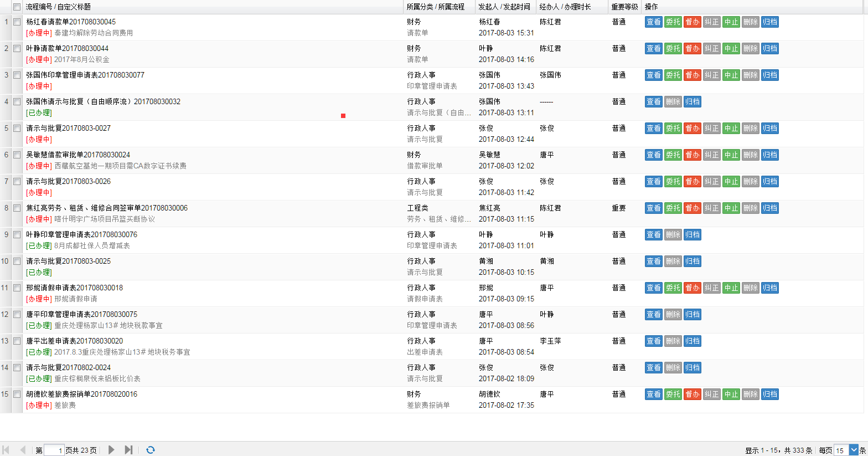
Task: Go to the next page arrow
Action: tap(111, 450)
